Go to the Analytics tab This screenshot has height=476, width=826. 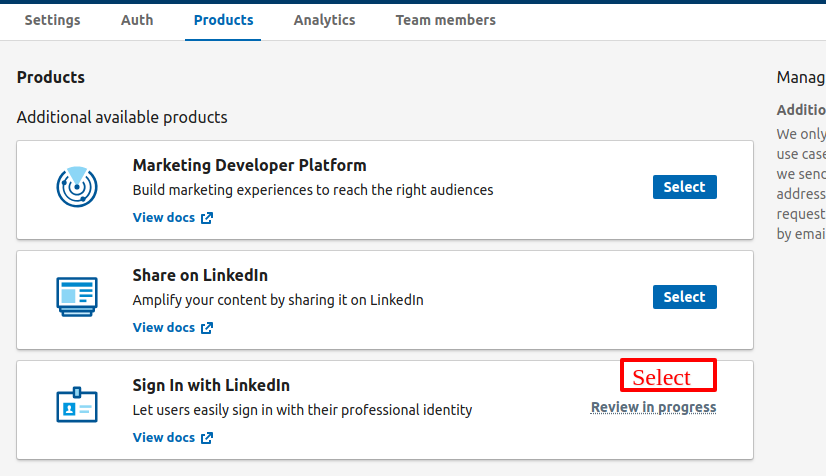click(324, 20)
